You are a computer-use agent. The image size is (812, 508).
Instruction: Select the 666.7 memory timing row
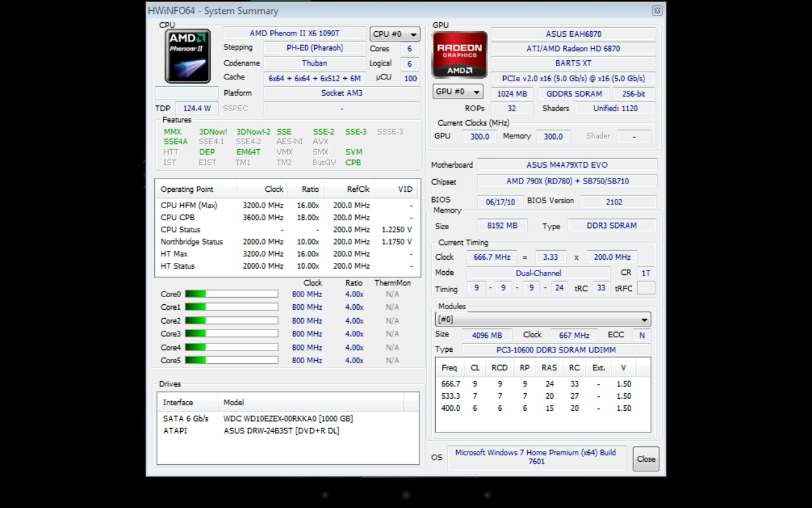[543, 384]
